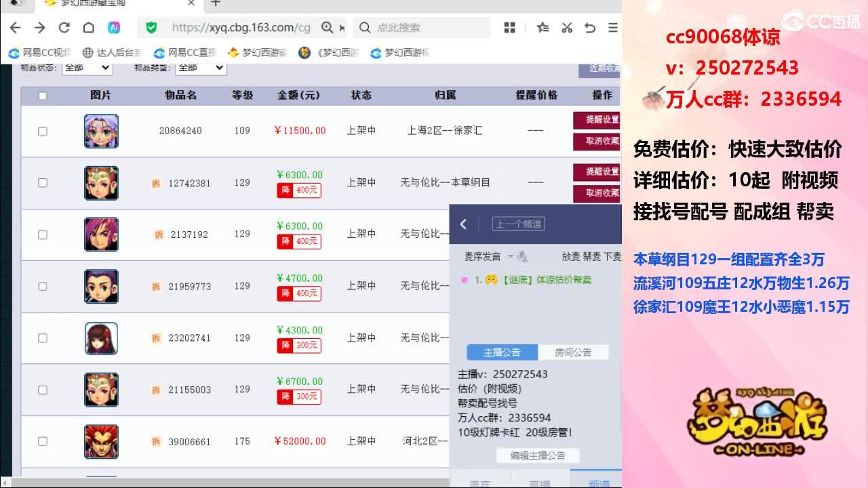The height and width of the screenshot is (488, 868).
Task: Expand the 物品类型 dropdown
Action: tap(201, 68)
